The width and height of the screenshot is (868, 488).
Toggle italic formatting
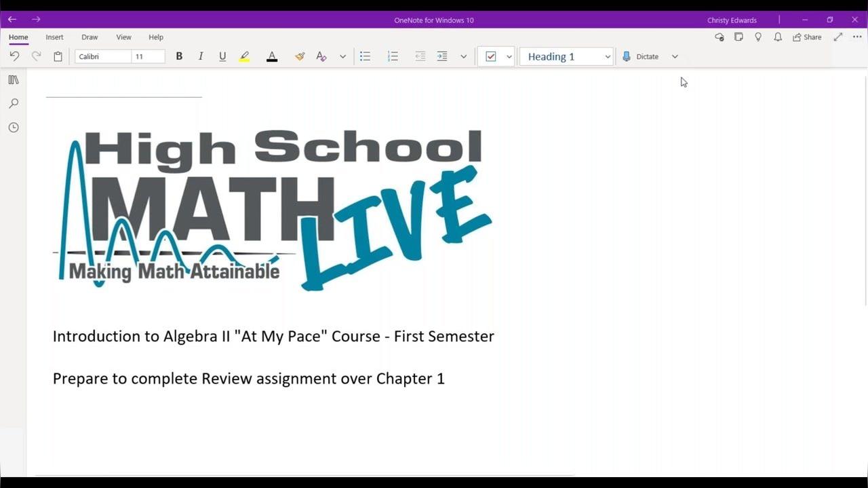201,56
